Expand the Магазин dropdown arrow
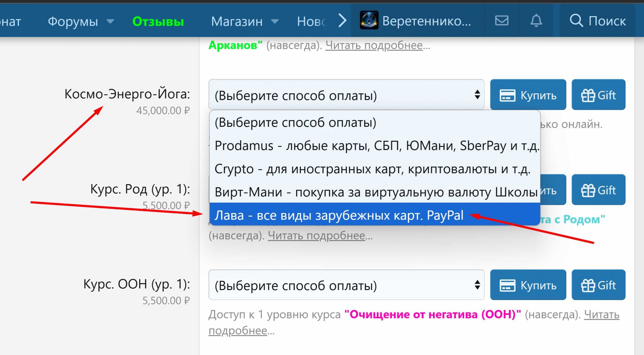This screenshot has height=355, width=644. tap(275, 21)
